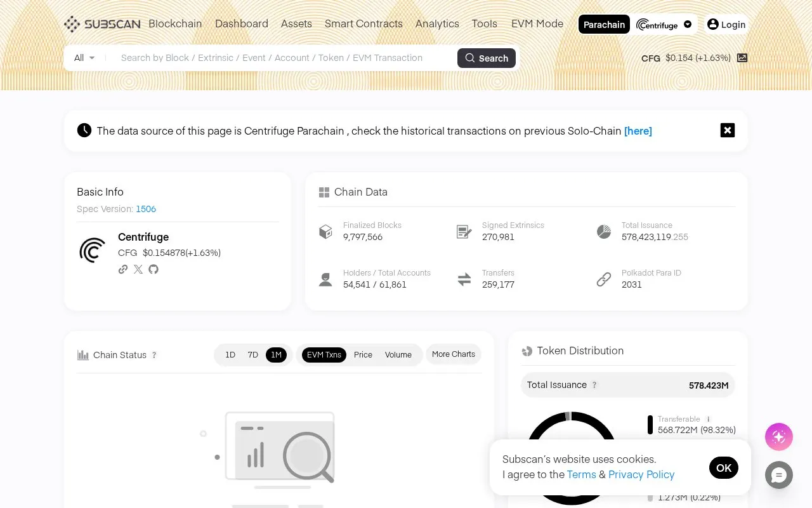Screen dimensions: 812x508
Task: Open the All search filter dropdown
Action: click(x=84, y=58)
